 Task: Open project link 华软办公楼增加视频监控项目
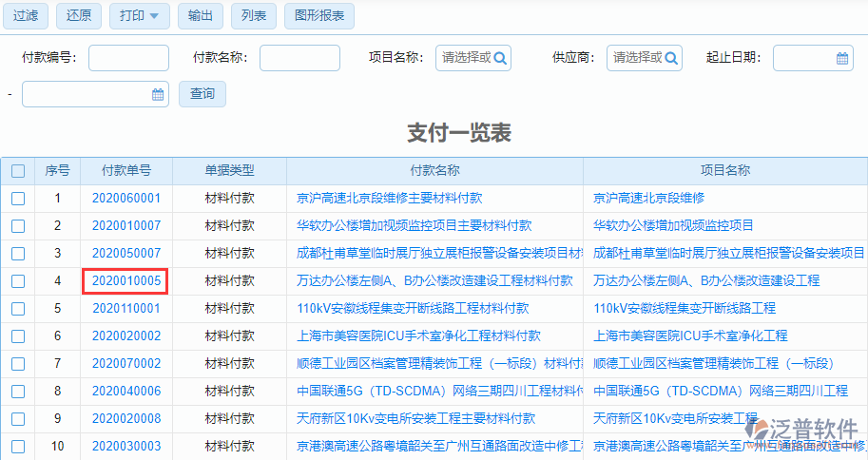coord(673,226)
